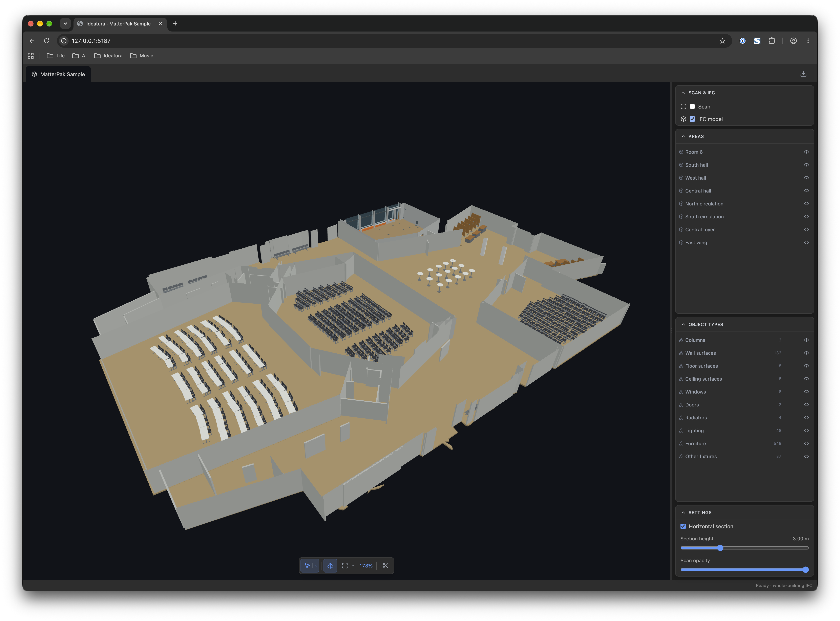Viewport: 840px width, 621px height.
Task: Uncheck the IFC model checkbox
Action: (x=692, y=119)
